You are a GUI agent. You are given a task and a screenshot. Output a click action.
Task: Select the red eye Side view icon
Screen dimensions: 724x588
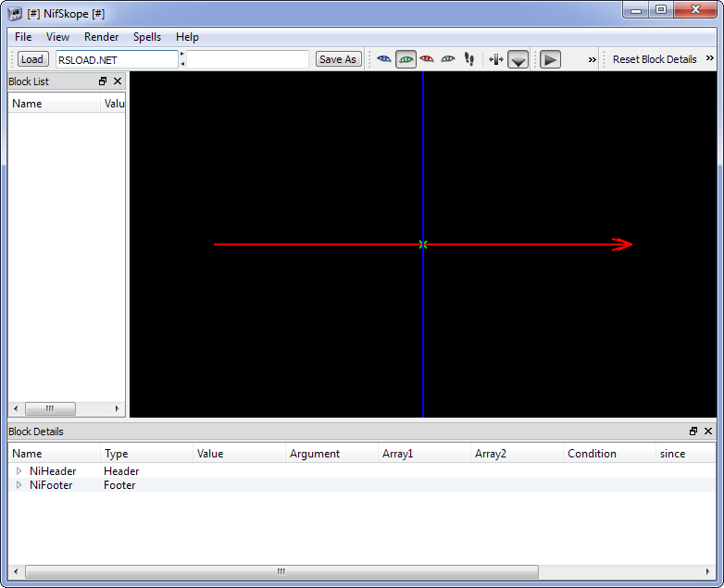427,59
